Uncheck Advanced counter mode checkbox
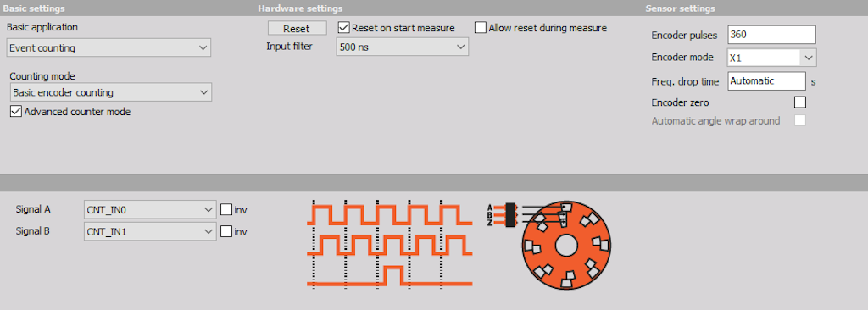This screenshot has height=310, width=868. [x=16, y=112]
